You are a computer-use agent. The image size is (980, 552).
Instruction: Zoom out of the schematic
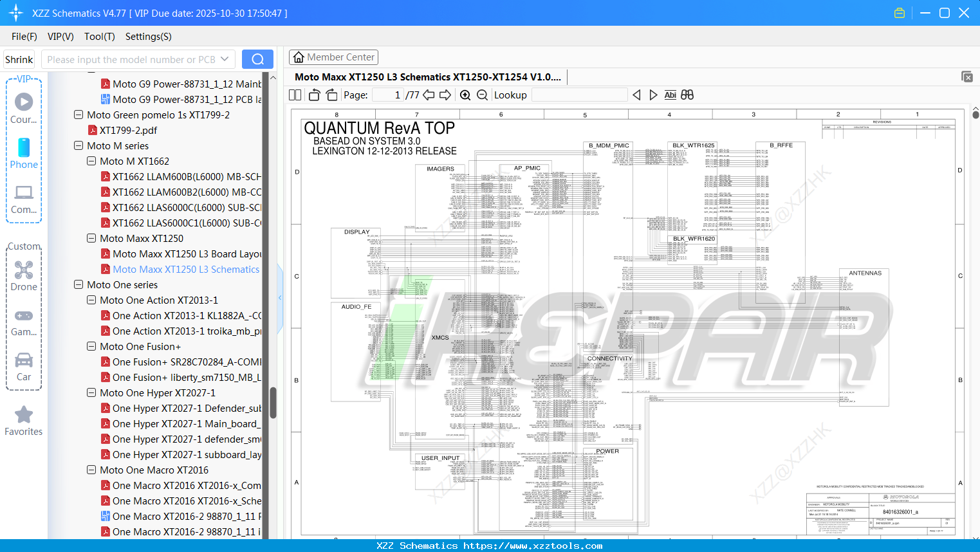click(x=481, y=95)
